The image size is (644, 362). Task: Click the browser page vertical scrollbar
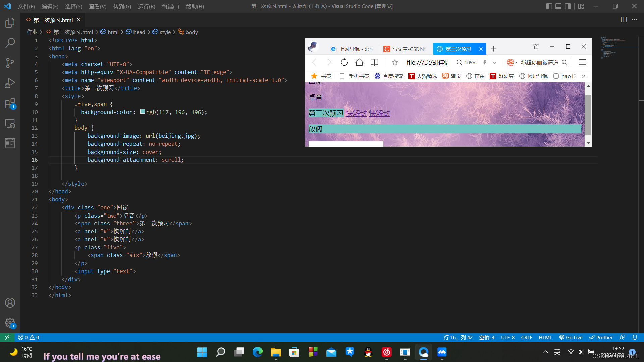(588, 115)
